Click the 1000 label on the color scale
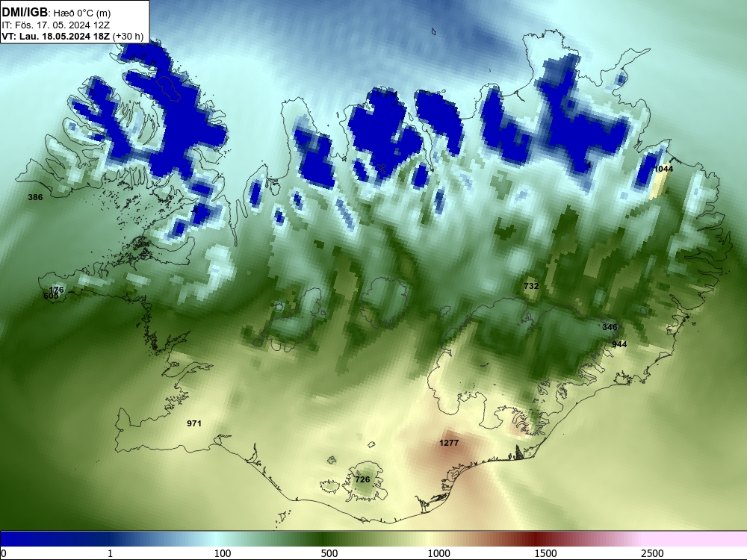Viewport: 747px width, 560px height. click(438, 553)
